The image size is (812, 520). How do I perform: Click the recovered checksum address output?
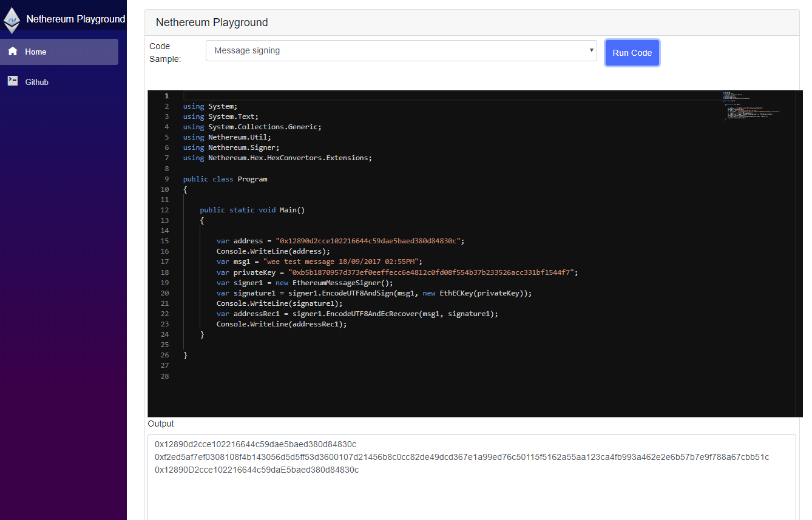coord(257,470)
